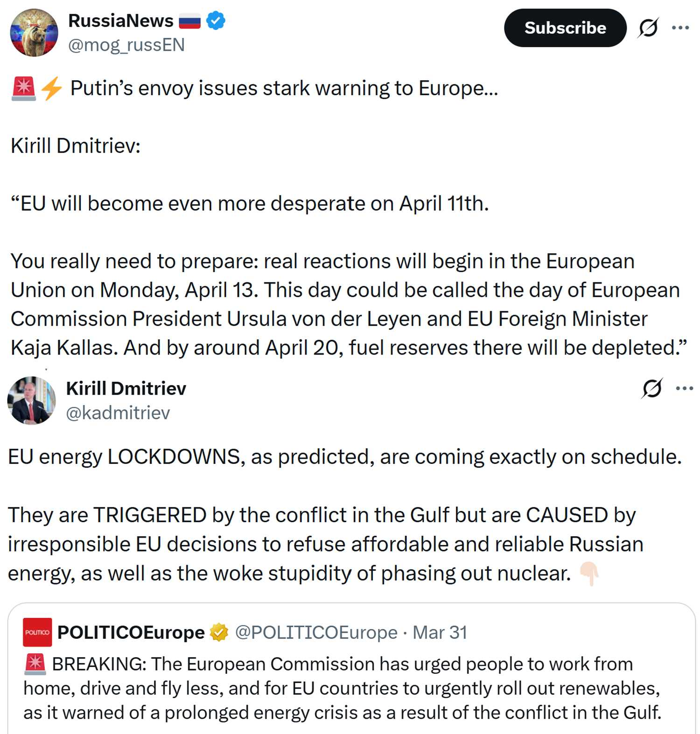Viewport: 700px width, 734px height.
Task: Click the Russian flag icon beside RussiaNews
Action: click(190, 21)
